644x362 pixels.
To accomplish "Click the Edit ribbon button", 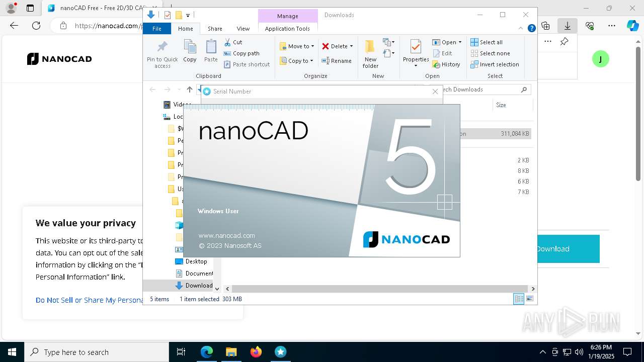I will point(442,53).
